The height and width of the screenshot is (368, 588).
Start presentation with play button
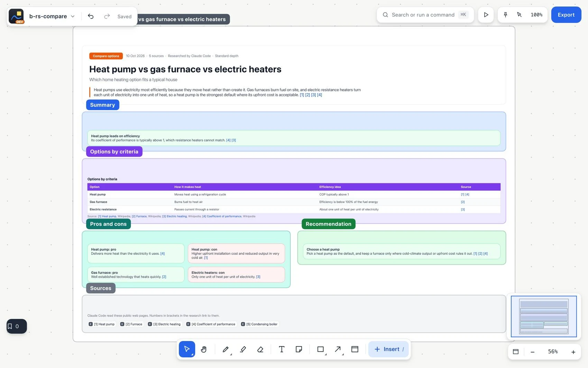[486, 15]
